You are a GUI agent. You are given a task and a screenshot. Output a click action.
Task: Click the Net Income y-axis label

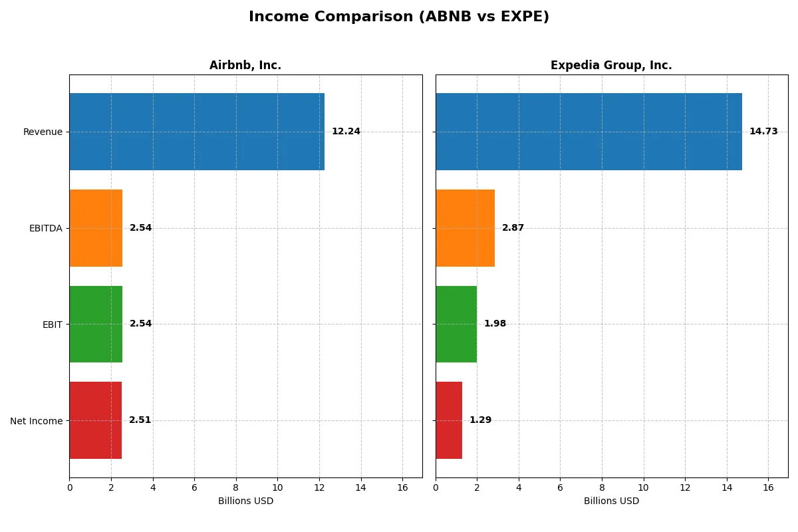36,421
